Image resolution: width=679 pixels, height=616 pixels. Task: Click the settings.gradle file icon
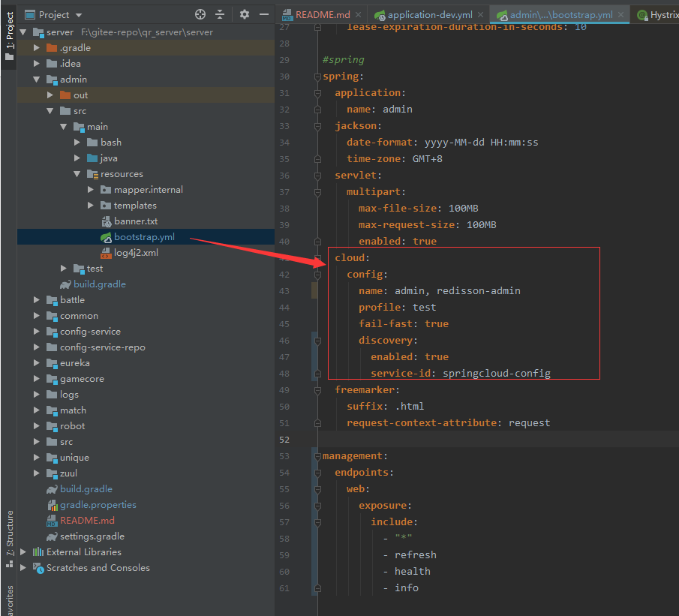point(52,536)
